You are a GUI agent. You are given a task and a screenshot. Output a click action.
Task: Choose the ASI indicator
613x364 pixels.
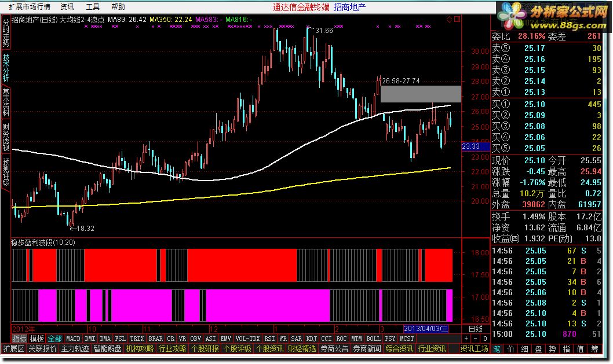(x=211, y=339)
